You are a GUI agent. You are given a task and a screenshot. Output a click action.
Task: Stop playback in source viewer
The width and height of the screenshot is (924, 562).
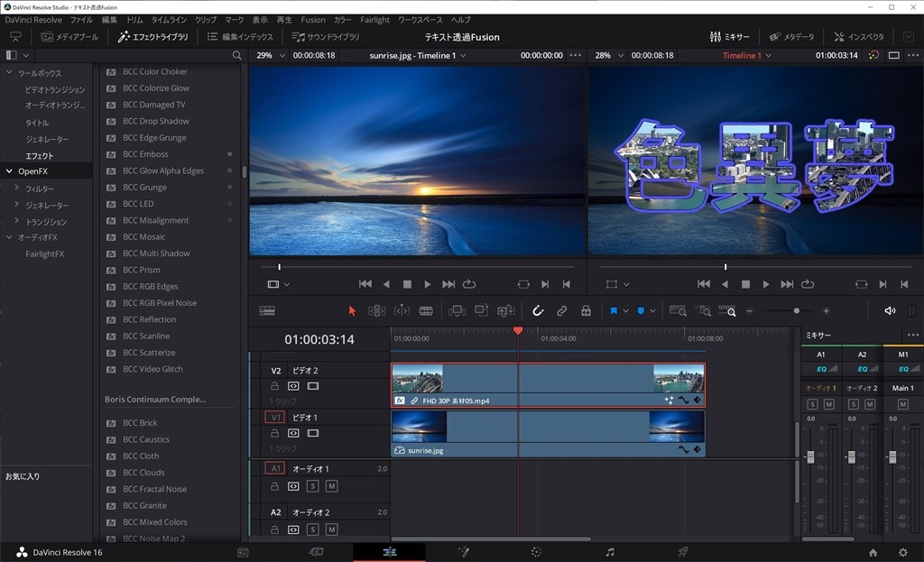[407, 284]
